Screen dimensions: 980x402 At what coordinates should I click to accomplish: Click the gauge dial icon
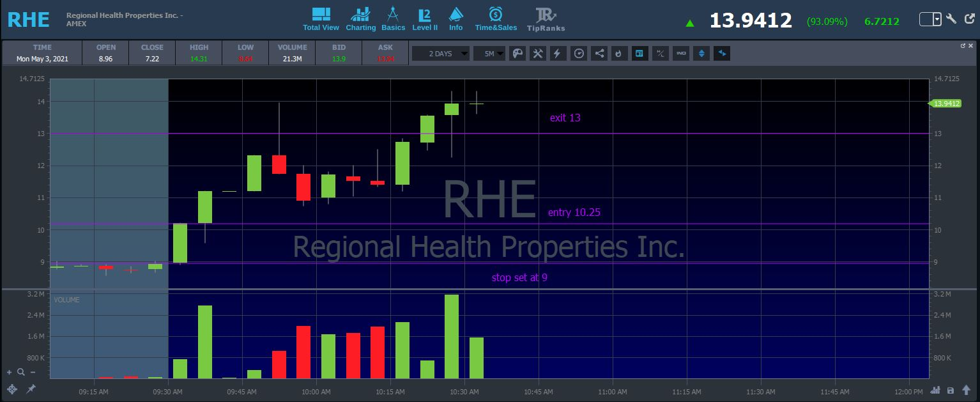[579, 54]
